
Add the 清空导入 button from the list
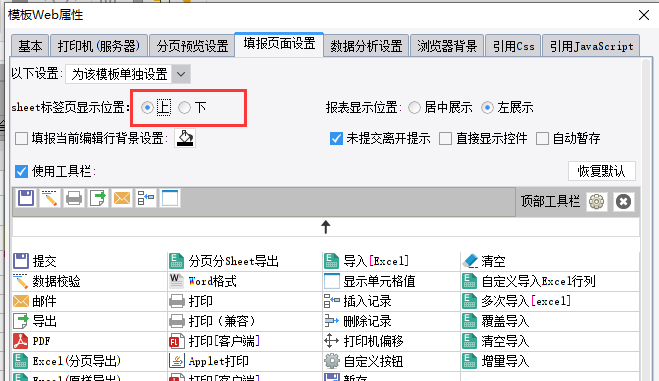tap(496, 341)
